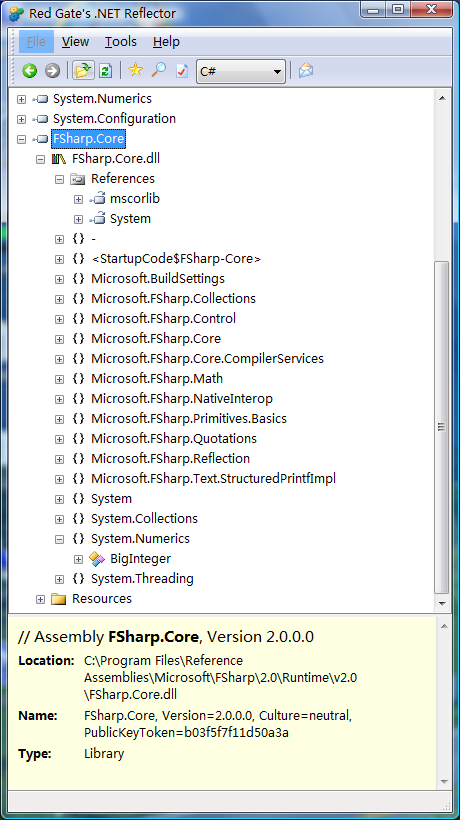460x820 pixels.
Task: Click the namespace braces icon for Microsoft.FSharp.Quotations
Action: (x=78, y=439)
